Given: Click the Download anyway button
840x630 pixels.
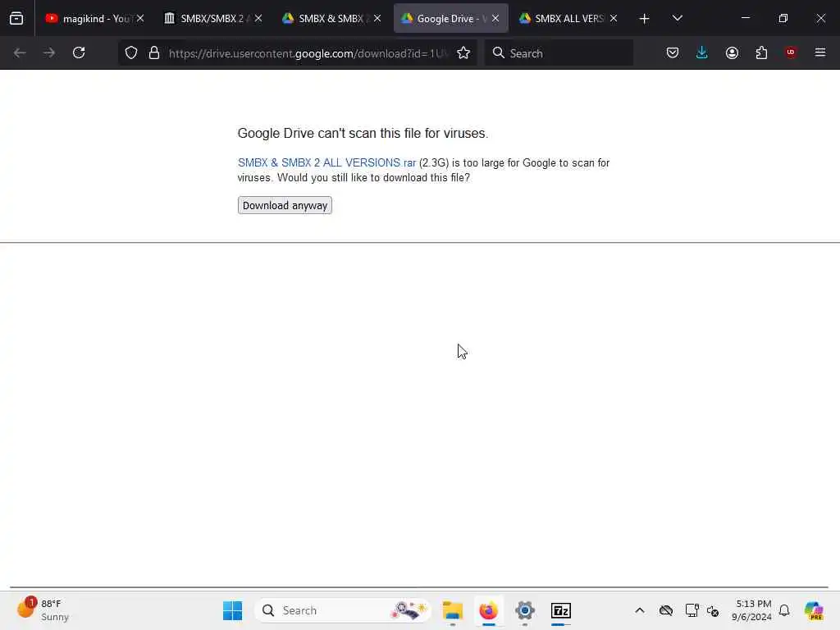Looking at the screenshot, I should tap(285, 205).
